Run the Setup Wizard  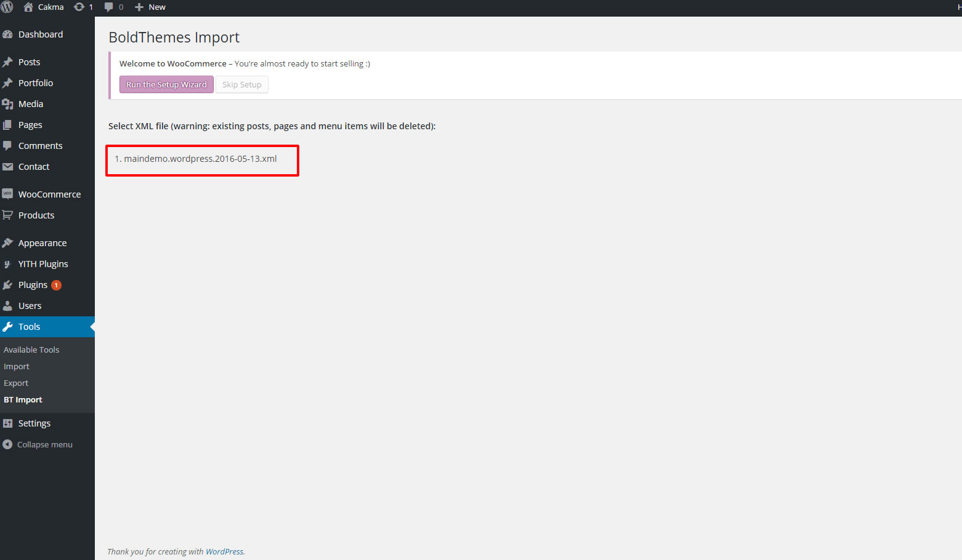[166, 84]
